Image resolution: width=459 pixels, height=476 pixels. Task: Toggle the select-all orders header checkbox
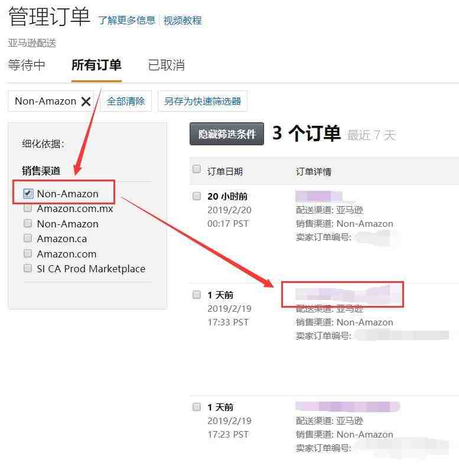(197, 169)
